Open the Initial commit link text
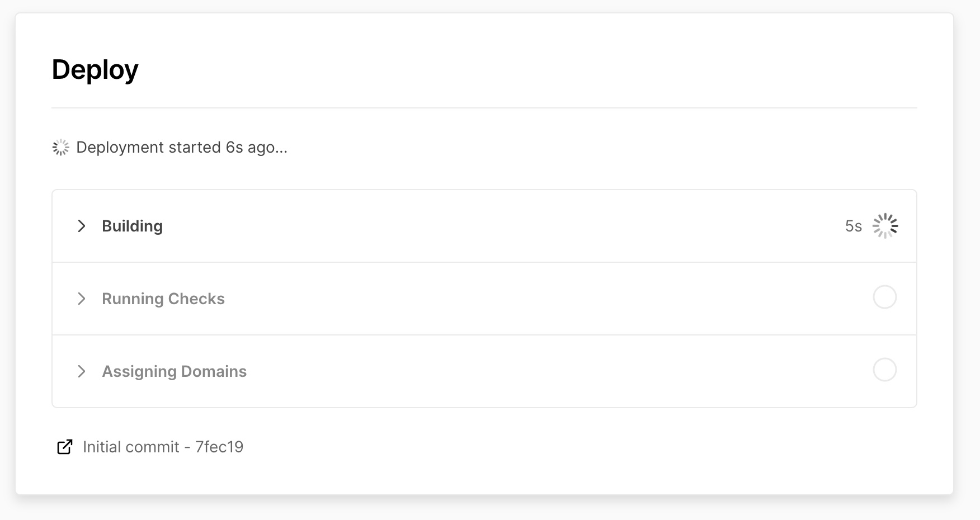Viewport: 980px width, 520px height. (x=131, y=447)
